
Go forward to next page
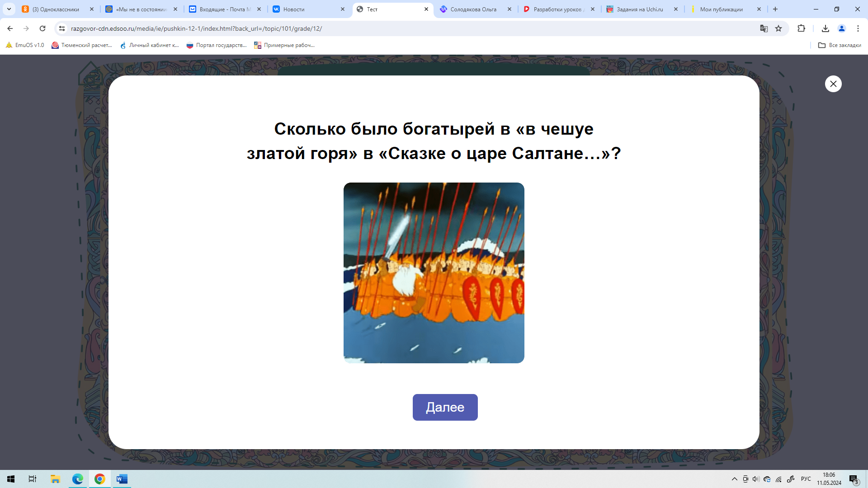(26, 28)
